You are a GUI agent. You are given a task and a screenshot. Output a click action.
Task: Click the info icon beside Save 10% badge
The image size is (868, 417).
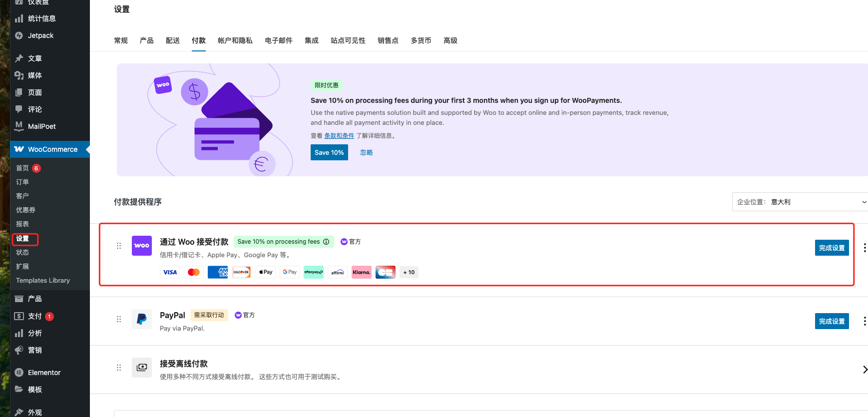coord(326,242)
